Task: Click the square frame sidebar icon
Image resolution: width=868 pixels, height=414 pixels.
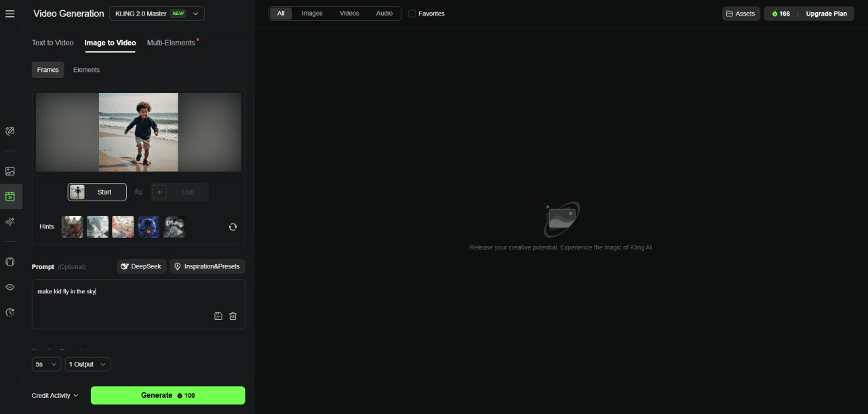Action: (x=10, y=262)
